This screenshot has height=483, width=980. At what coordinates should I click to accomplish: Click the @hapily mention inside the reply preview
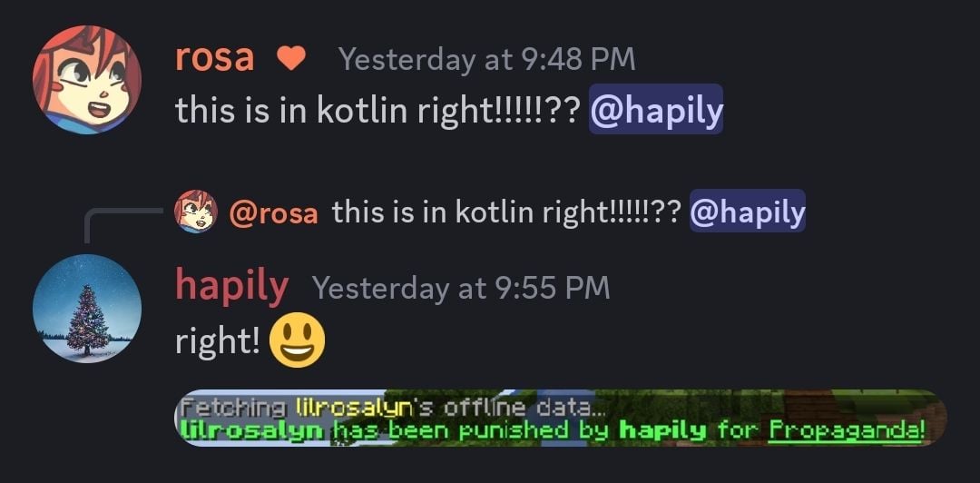click(748, 212)
